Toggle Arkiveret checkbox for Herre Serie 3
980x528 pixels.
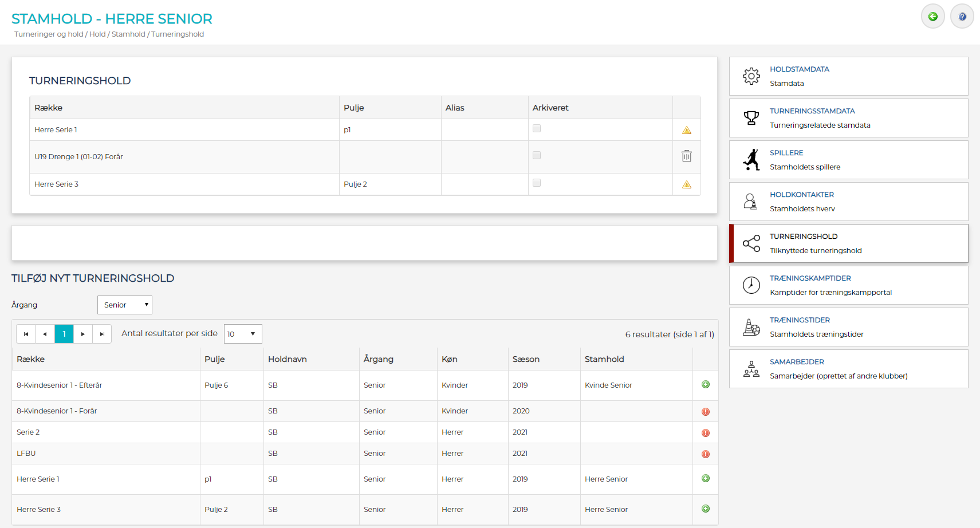point(537,183)
